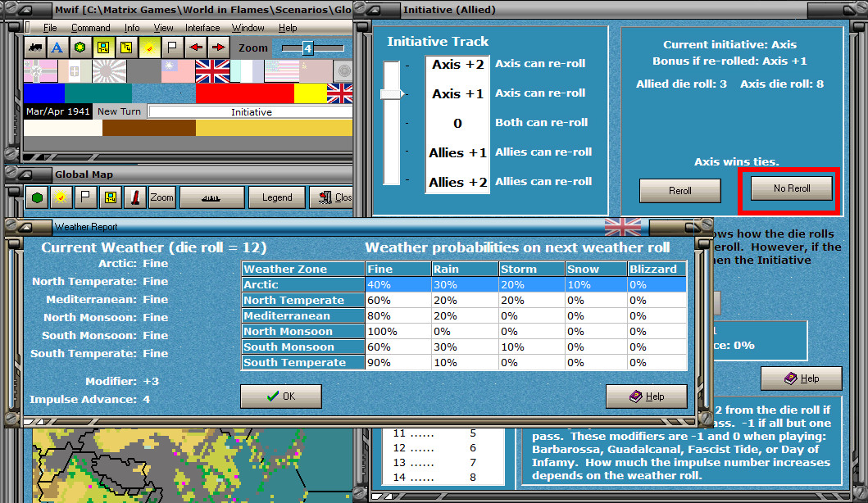Roll up the Weather Report window
This screenshot has width=868, height=503.
tap(28, 227)
